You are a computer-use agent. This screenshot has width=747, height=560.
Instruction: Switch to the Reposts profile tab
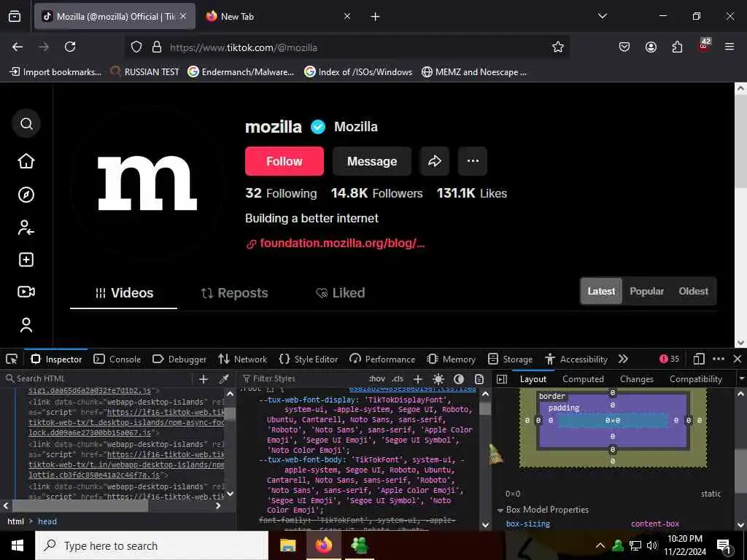click(x=234, y=293)
